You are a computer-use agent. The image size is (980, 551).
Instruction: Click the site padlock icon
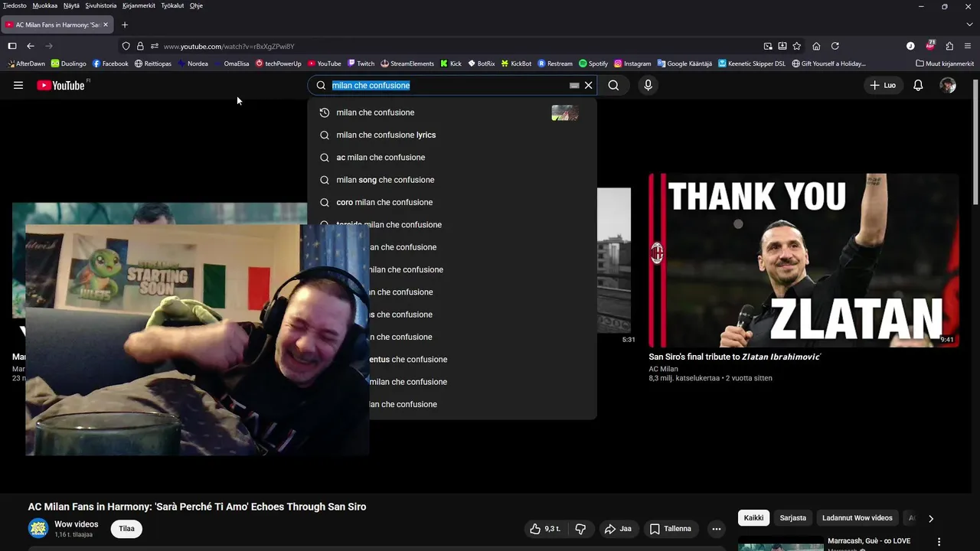(140, 46)
